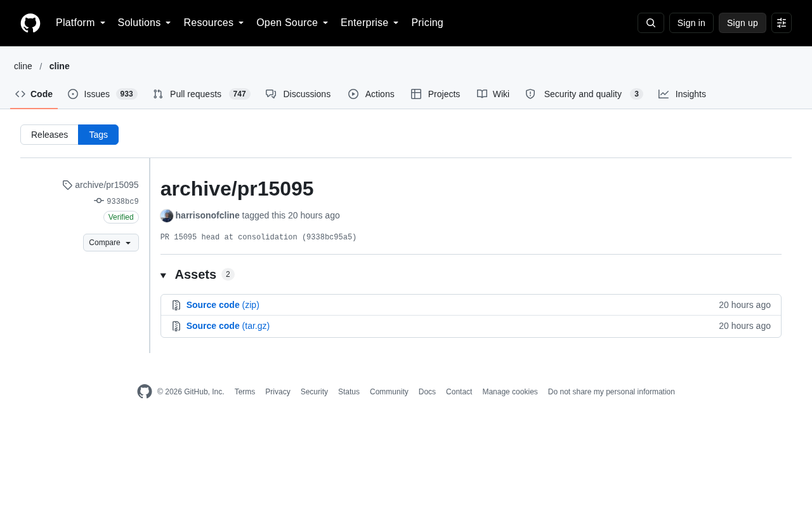This screenshot has width=812, height=508.
Task: Open the cline owner breadcrumb link
Action: pyautogui.click(x=23, y=66)
